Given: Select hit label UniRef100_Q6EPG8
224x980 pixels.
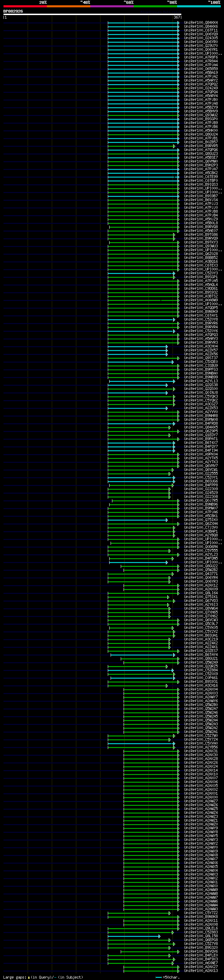Looking at the screenshot, I should pyautogui.click(x=201, y=940).
